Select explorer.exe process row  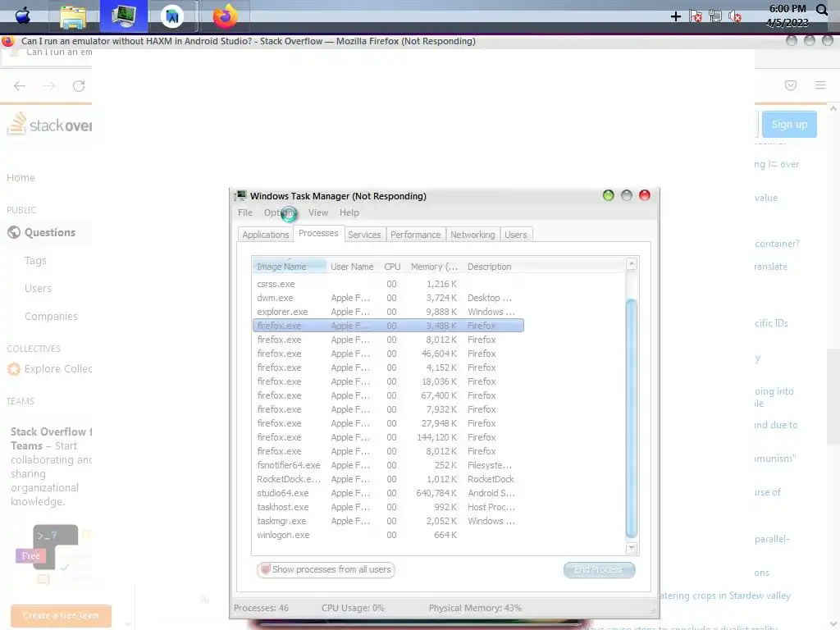click(388, 312)
